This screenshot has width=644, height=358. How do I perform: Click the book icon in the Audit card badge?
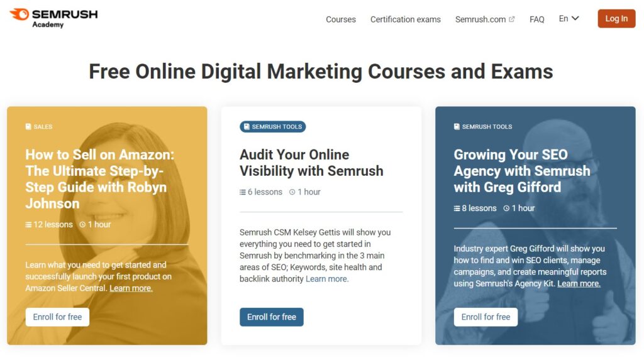click(247, 127)
